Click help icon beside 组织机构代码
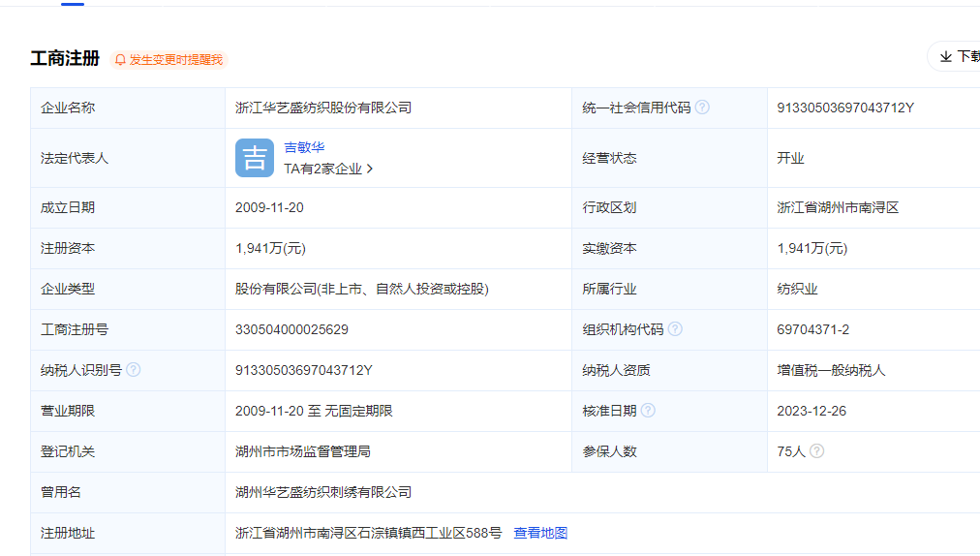The height and width of the screenshot is (556, 980). coord(675,329)
